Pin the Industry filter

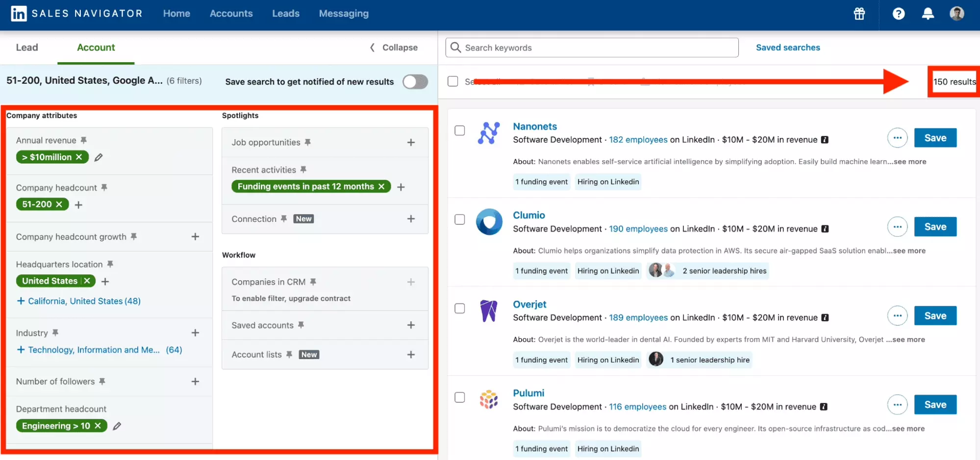coord(55,333)
